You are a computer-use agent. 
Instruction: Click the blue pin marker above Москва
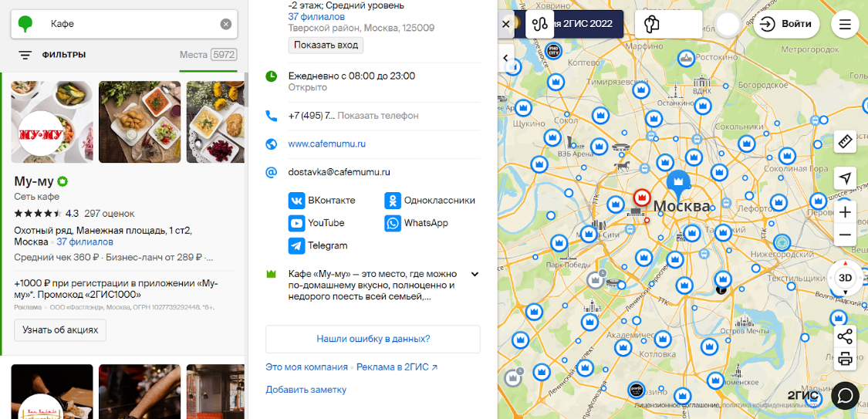pos(678,185)
